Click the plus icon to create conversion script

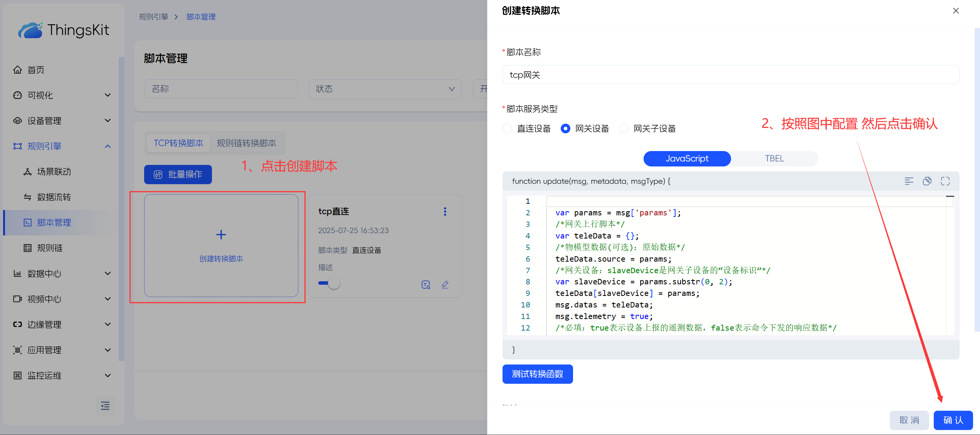click(x=221, y=235)
